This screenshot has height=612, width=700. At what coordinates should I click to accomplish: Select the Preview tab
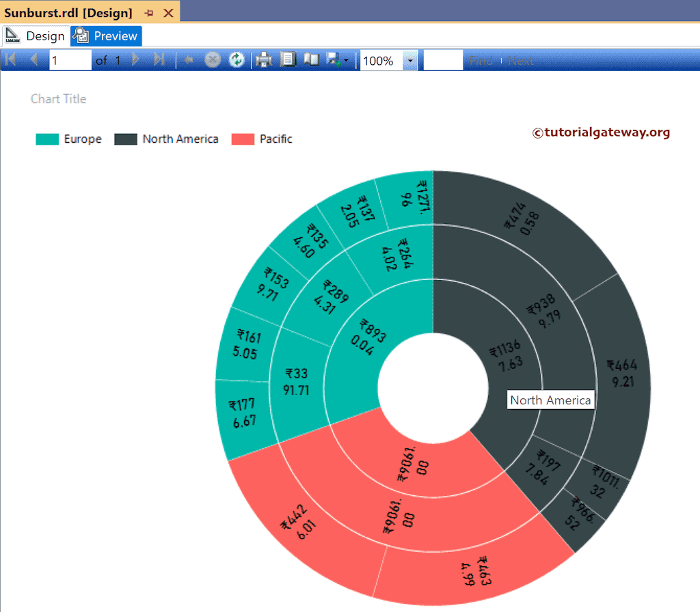tap(115, 36)
